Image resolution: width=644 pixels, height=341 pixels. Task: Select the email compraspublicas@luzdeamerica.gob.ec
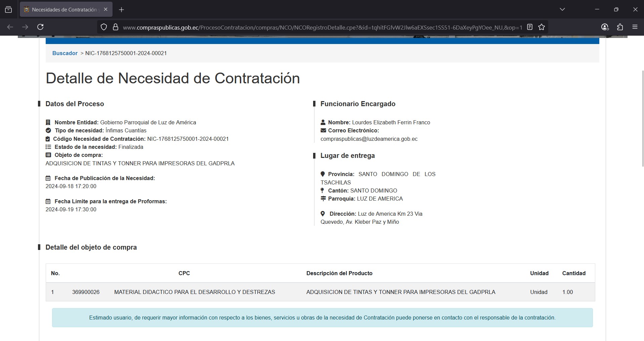[369, 139]
